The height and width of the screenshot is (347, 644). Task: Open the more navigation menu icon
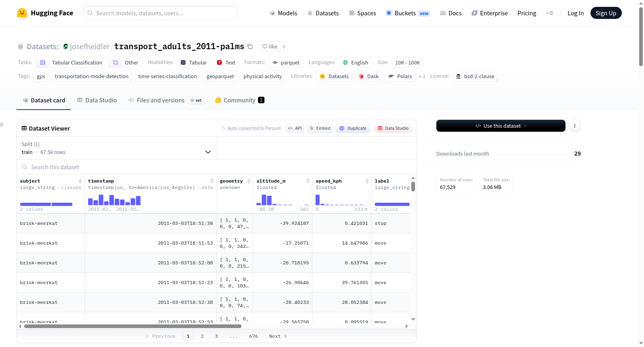549,13
